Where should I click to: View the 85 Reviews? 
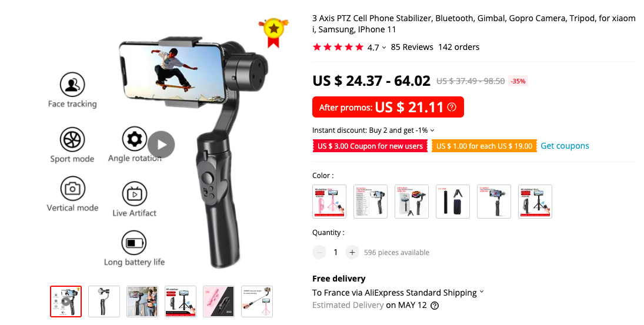pos(412,47)
